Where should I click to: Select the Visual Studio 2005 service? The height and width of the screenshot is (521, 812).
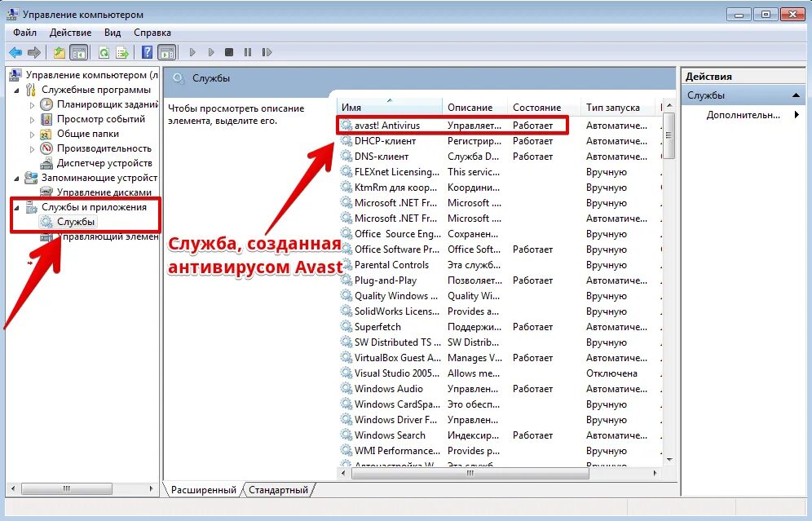click(500, 373)
